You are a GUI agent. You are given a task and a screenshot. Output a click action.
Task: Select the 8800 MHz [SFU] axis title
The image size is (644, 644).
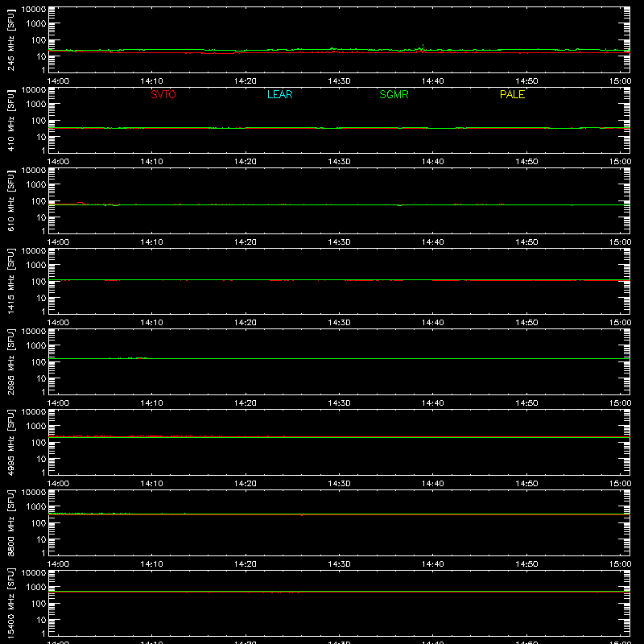(x=10, y=522)
